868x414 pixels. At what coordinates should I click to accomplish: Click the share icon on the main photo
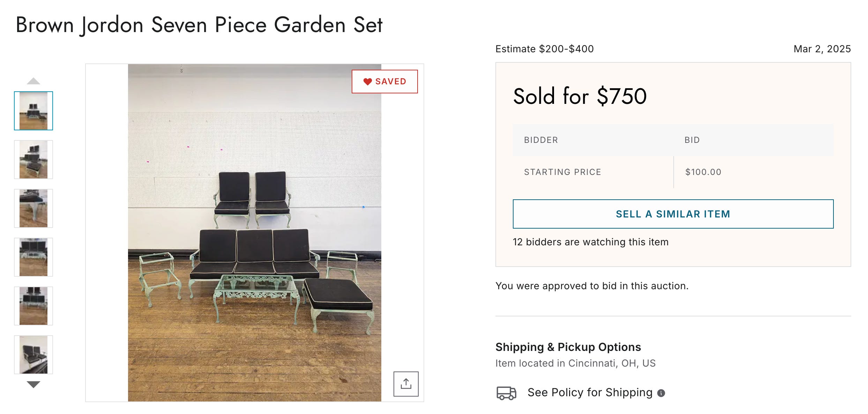(406, 384)
